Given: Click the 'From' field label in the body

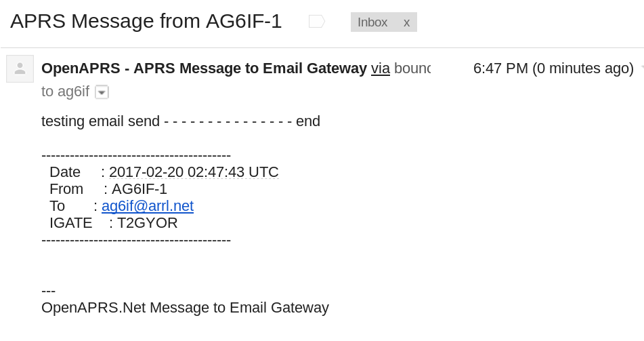Looking at the screenshot, I should coord(66,189).
